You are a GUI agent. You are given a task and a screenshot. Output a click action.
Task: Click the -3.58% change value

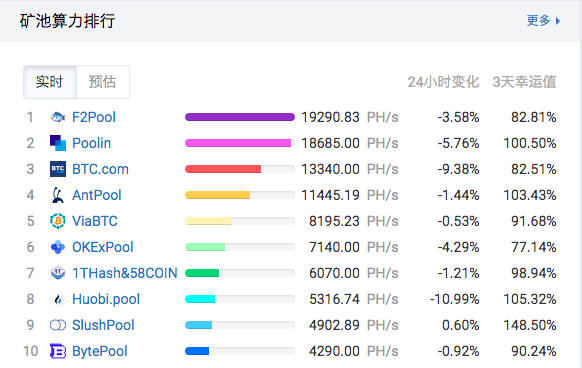pyautogui.click(x=458, y=117)
